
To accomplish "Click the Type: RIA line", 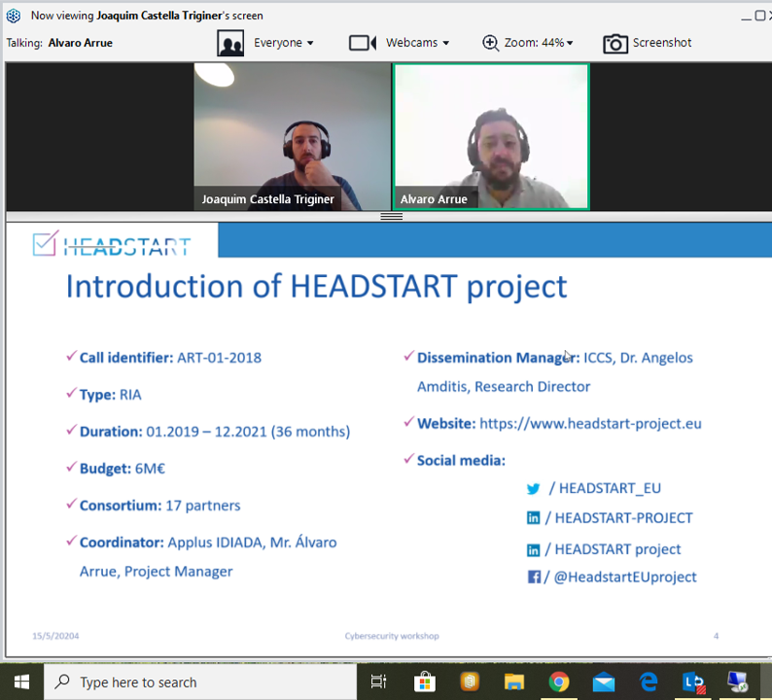I will pos(110,395).
